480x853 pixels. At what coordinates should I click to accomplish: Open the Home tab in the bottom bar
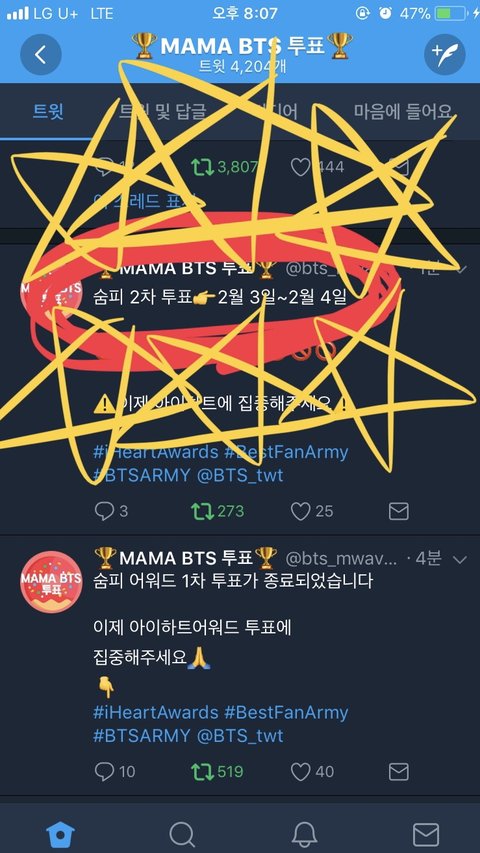click(60, 833)
